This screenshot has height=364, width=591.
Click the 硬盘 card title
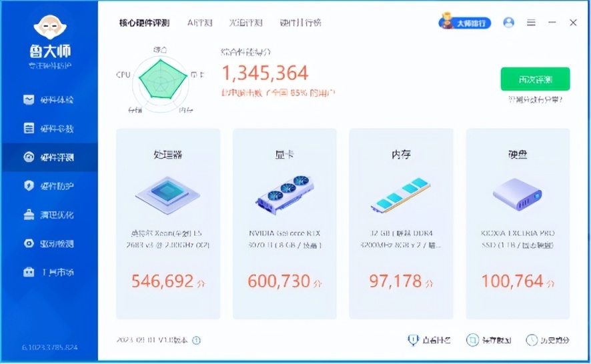pyautogui.click(x=518, y=155)
